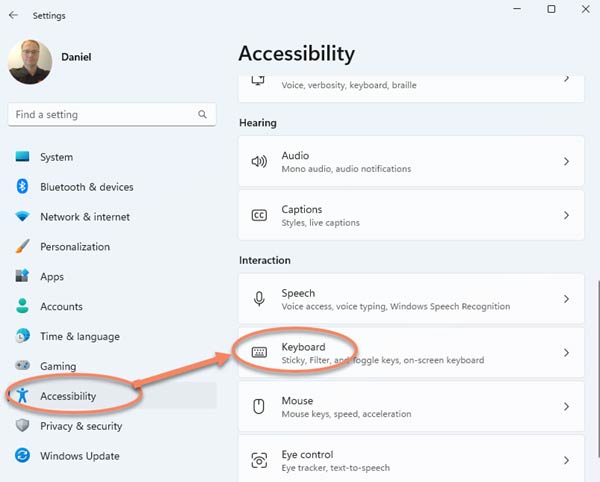Viewport: 600px width, 482px height.
Task: Expand Captions options via its chevron
Action: (x=566, y=215)
